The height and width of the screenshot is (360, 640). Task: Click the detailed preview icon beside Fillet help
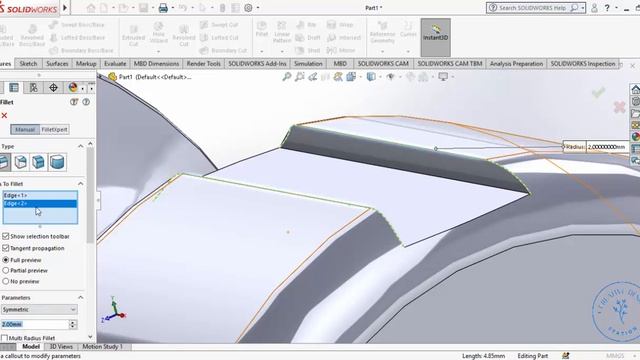[x=74, y=102]
